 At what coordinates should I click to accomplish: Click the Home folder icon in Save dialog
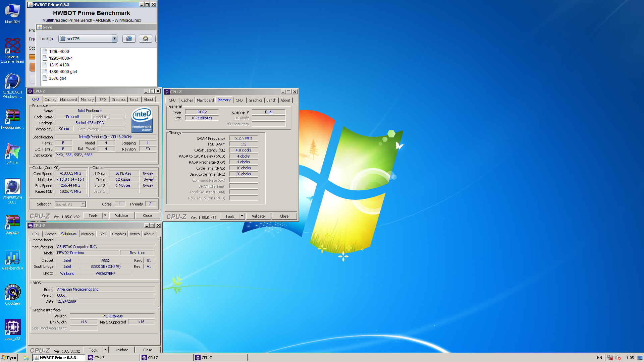coord(146,39)
